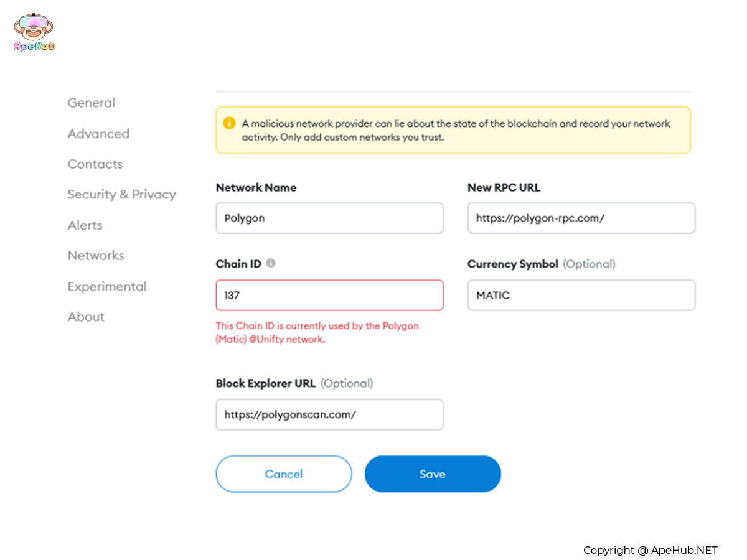Click the Network Name field containing Polygon
The image size is (747, 560).
(x=329, y=218)
